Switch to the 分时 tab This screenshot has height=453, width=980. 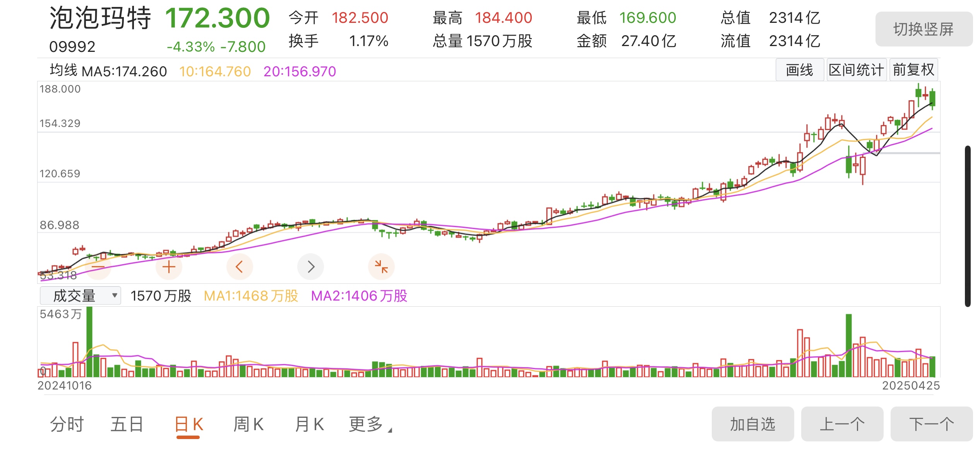pos(67,424)
